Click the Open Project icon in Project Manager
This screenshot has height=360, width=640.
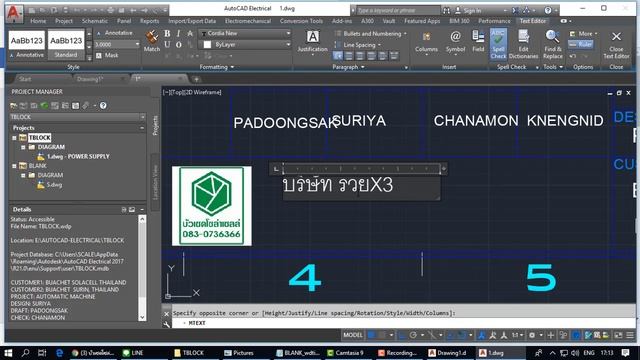[13, 106]
